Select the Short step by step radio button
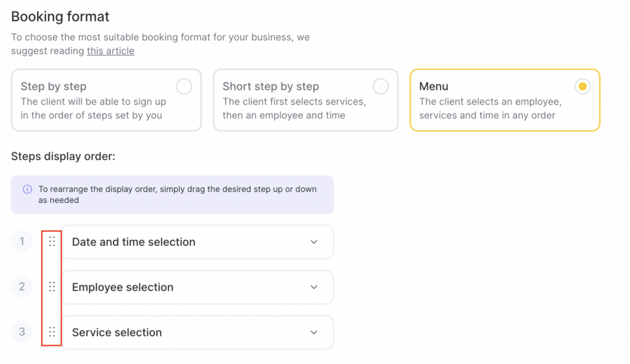The width and height of the screenshot is (630, 364). tap(381, 86)
